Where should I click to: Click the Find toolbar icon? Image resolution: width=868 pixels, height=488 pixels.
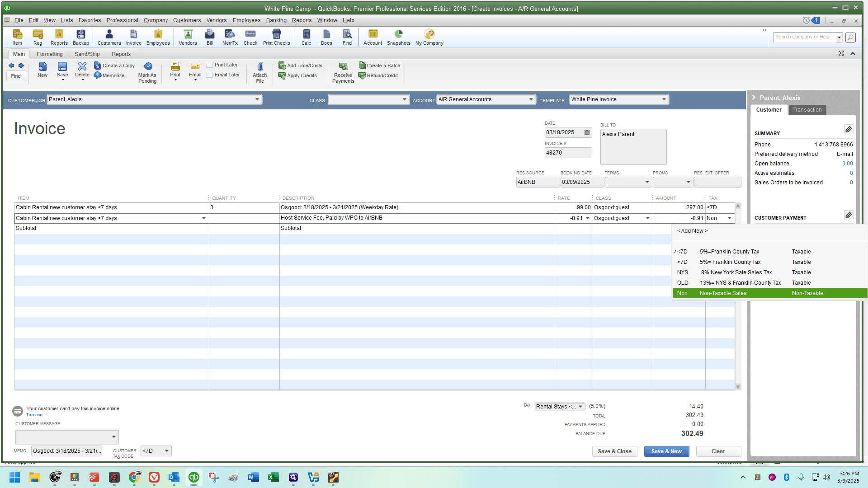(347, 37)
